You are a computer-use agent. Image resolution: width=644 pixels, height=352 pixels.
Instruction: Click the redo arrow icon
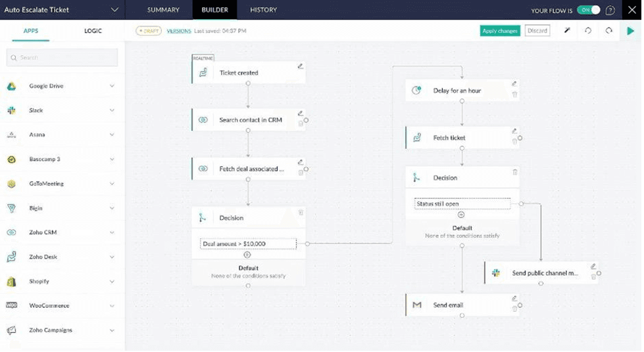609,31
